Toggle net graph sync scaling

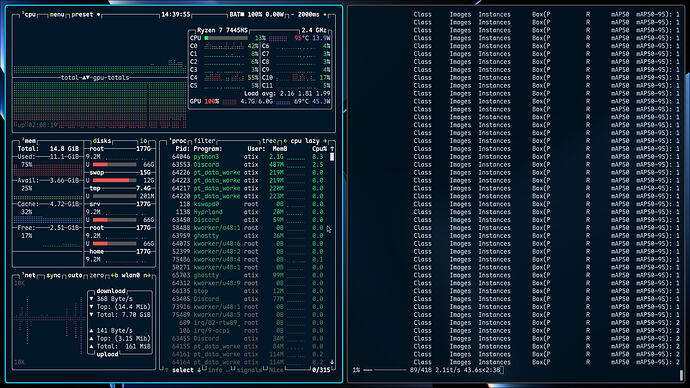click(x=54, y=275)
